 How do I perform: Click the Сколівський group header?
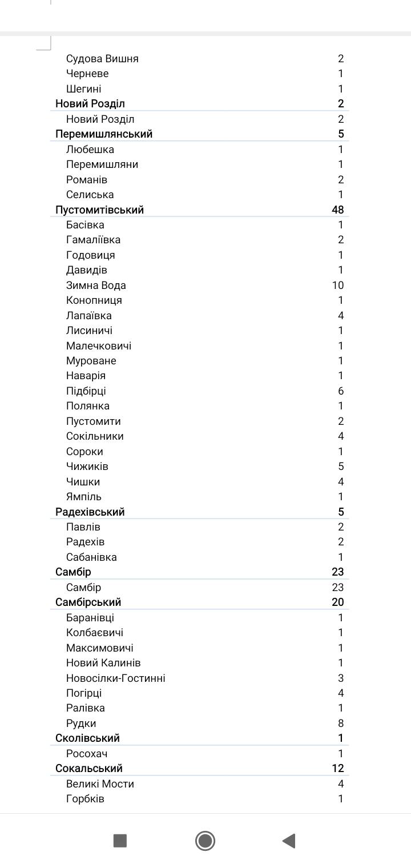[87, 738]
